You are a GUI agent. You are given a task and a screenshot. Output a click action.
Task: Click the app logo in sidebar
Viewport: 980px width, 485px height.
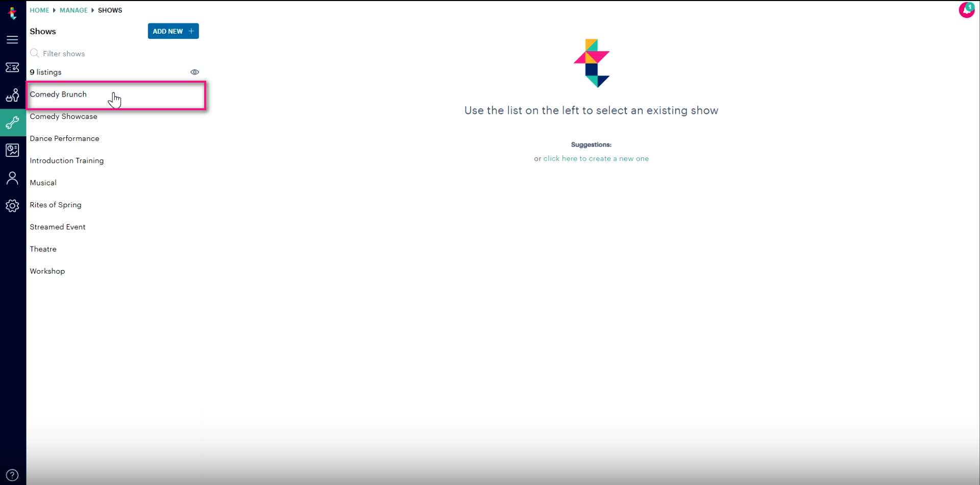[13, 13]
